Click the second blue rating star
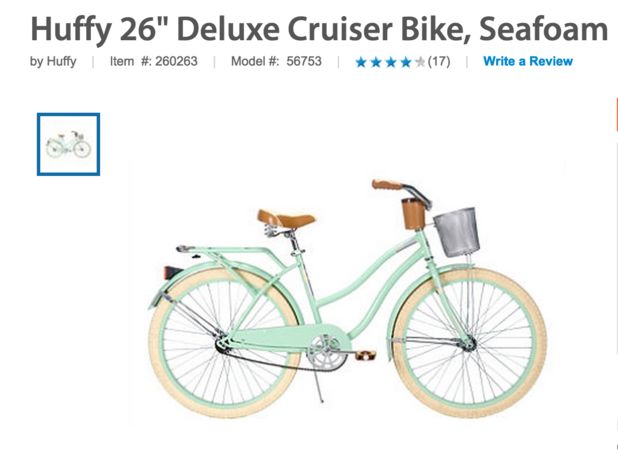Viewport: 618px width, 475px height. click(376, 62)
